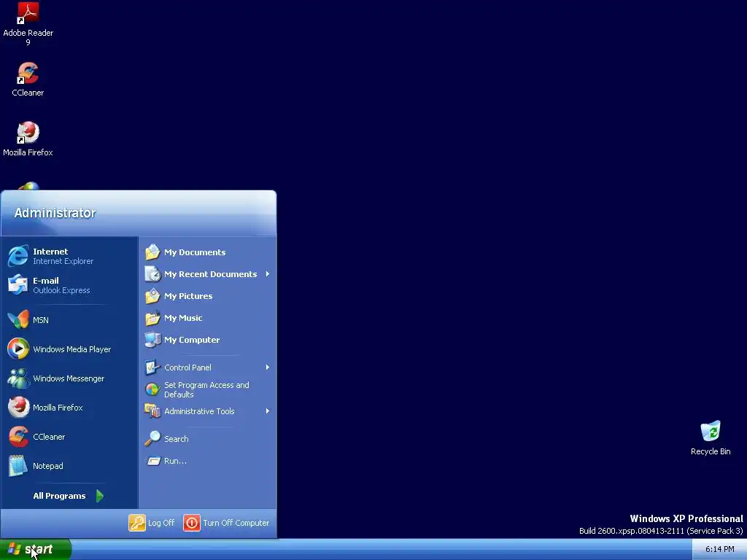Image resolution: width=747 pixels, height=560 pixels.
Task: Click the Administrative Tools icon
Action: tap(152, 411)
